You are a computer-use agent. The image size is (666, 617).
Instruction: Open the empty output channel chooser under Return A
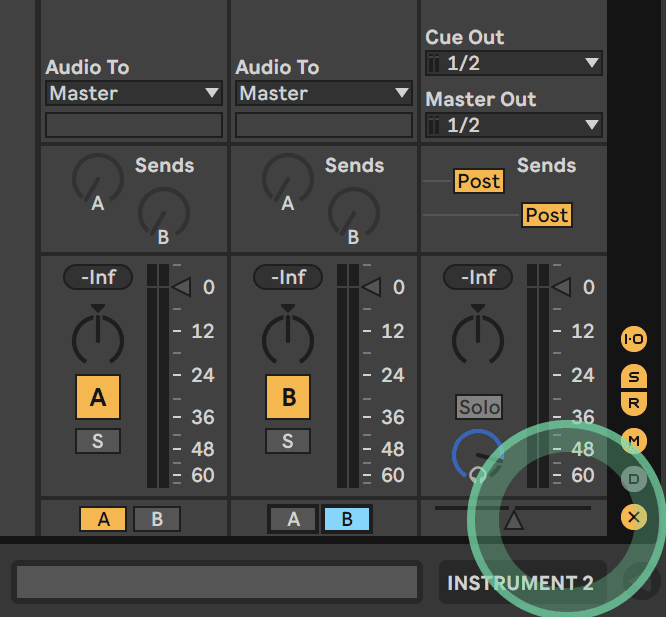[134, 125]
